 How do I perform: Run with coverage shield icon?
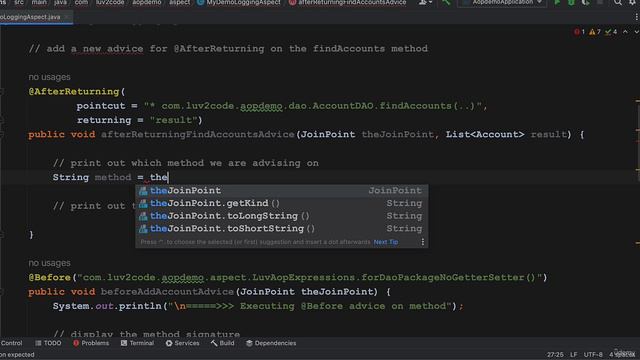tap(586, 2)
